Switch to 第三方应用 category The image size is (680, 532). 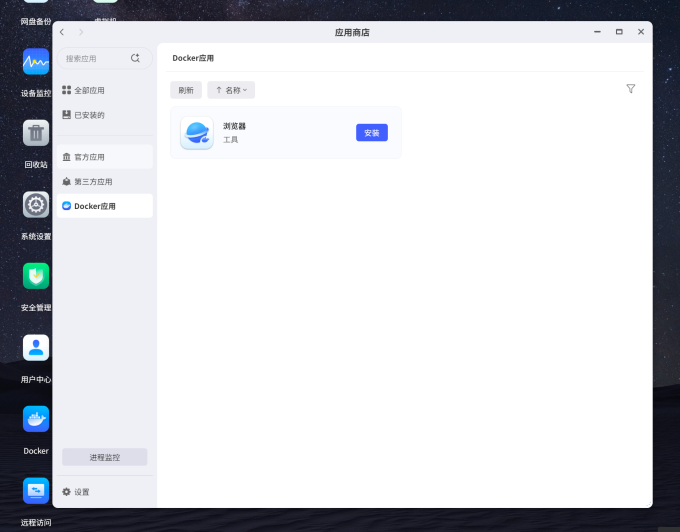point(105,182)
